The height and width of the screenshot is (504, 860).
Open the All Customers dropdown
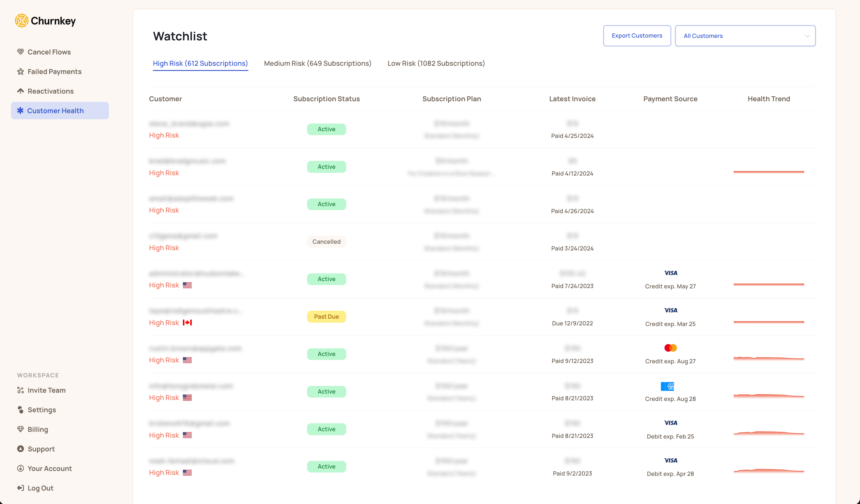pos(745,35)
